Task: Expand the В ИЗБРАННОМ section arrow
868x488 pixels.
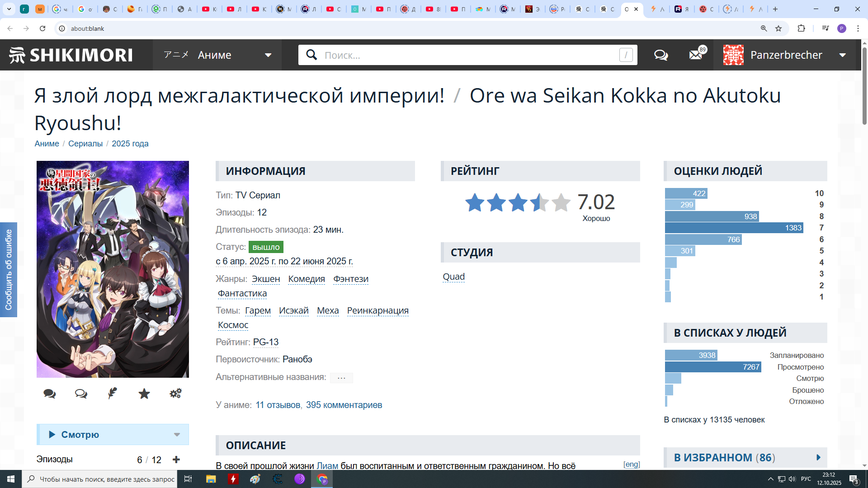Action: [x=818, y=458]
